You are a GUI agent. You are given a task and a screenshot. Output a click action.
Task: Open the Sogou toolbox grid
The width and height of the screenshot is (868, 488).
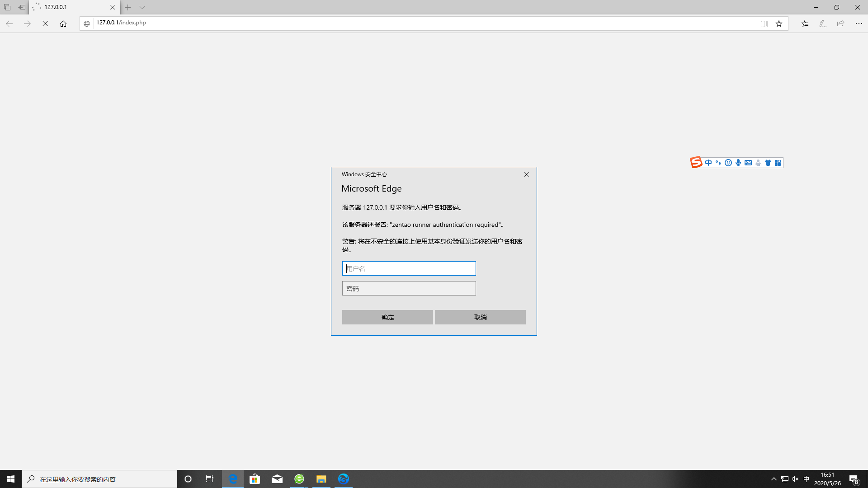778,163
